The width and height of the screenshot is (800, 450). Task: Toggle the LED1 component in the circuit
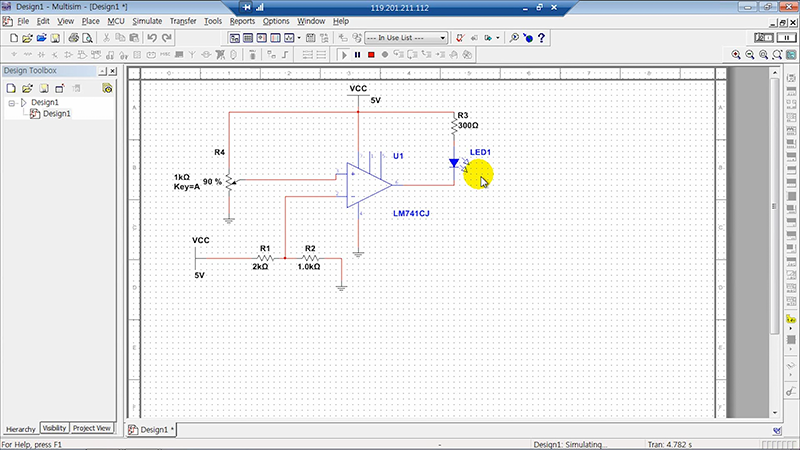453,163
